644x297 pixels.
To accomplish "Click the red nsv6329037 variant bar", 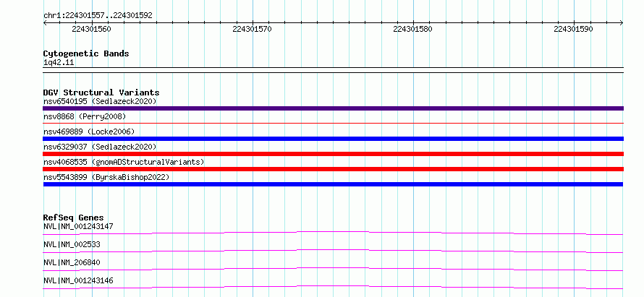I will pyautogui.click(x=333, y=154).
